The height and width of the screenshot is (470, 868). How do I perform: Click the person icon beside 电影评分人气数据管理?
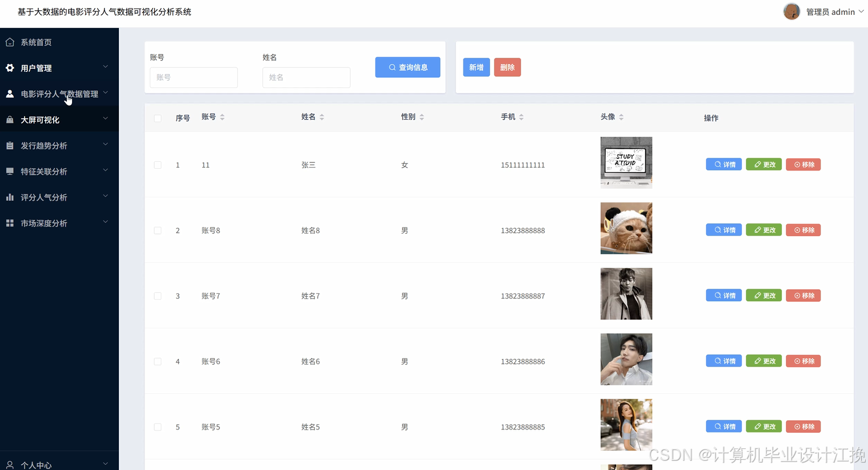[10, 94]
